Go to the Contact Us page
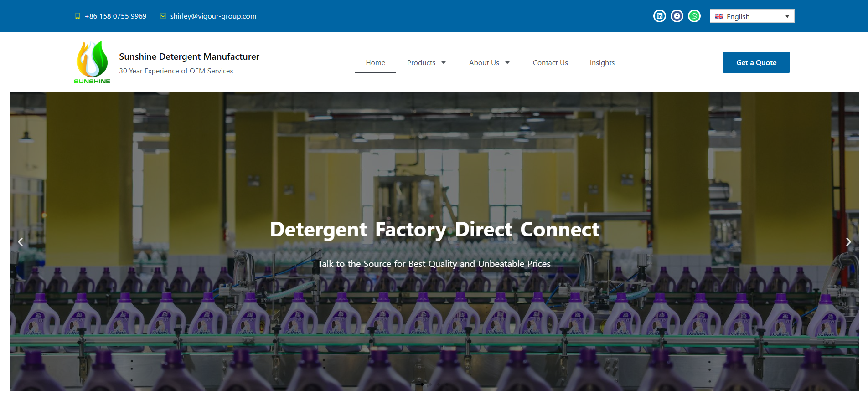The image size is (868, 415). coord(550,63)
